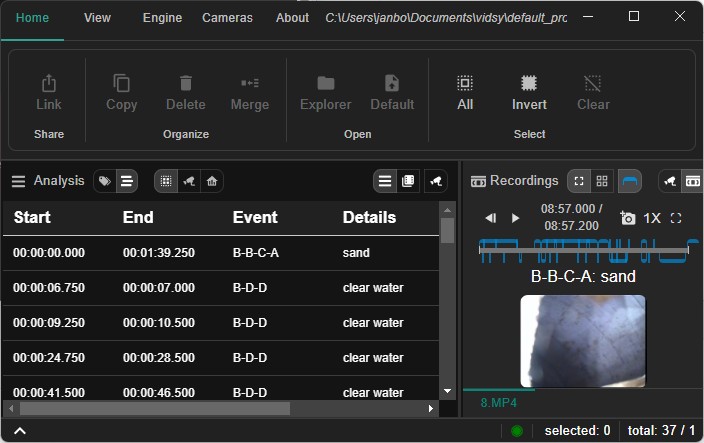Sort by the Event column header

pyautogui.click(x=255, y=217)
